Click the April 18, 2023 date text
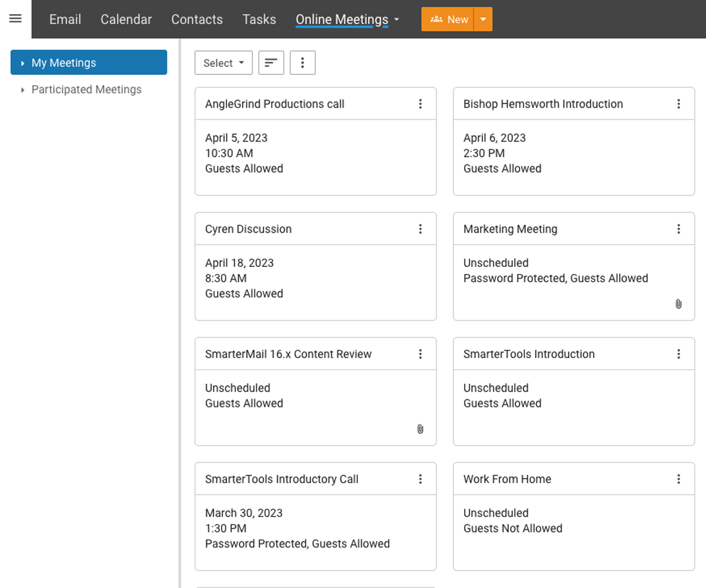 [239, 263]
